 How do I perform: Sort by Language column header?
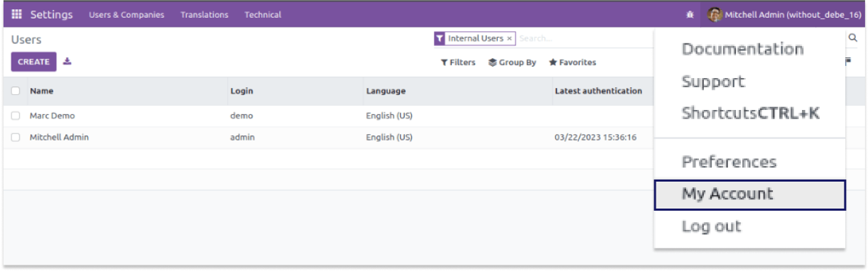[386, 91]
